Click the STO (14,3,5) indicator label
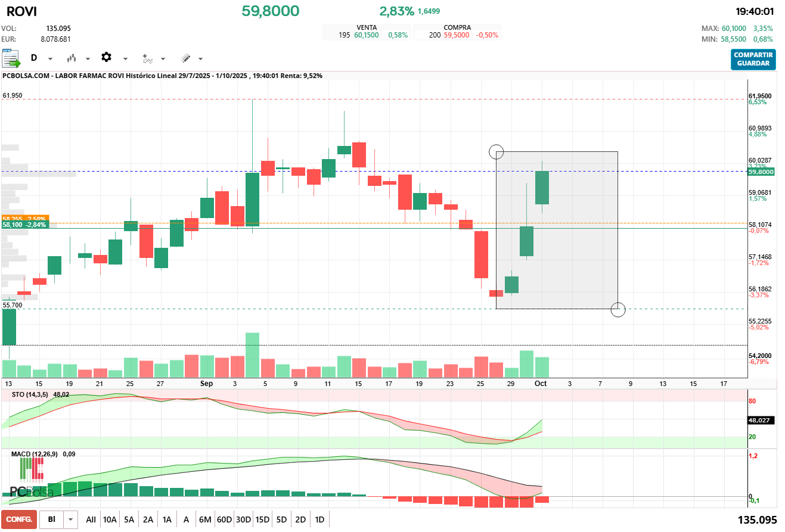 coord(30,394)
